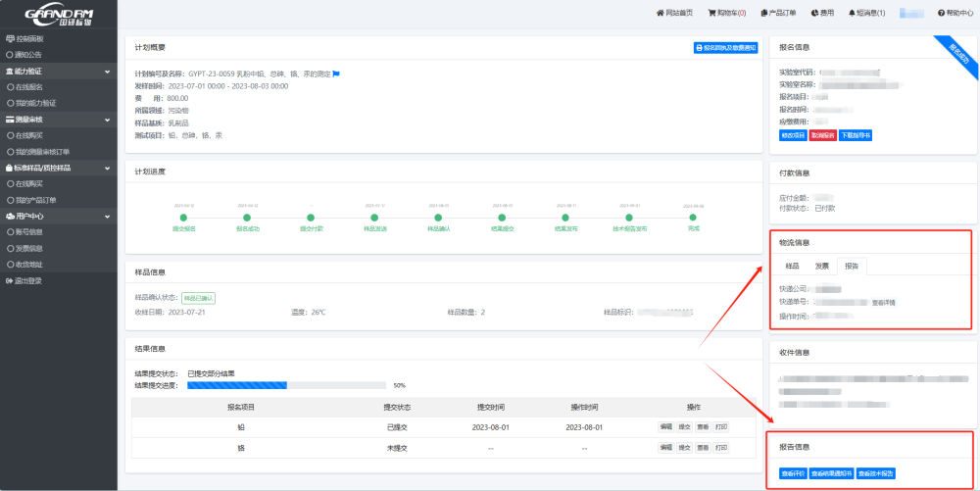Click the home icon for 网站首页
This screenshot has height=491, width=980.
pyautogui.click(x=661, y=13)
